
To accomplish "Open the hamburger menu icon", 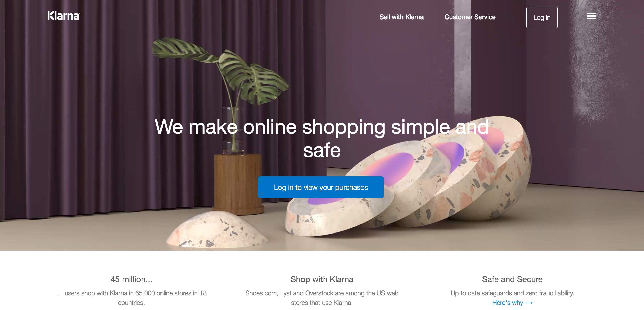I will [592, 16].
